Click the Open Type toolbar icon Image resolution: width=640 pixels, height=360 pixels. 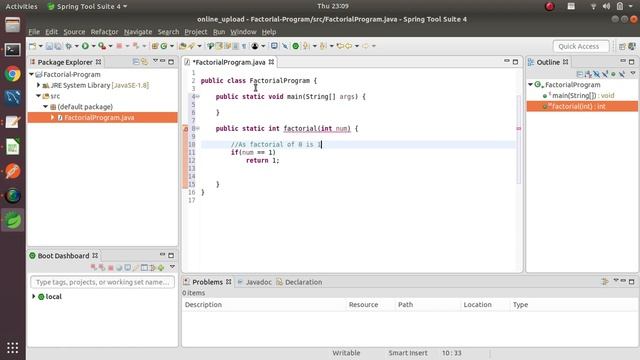pos(182,46)
